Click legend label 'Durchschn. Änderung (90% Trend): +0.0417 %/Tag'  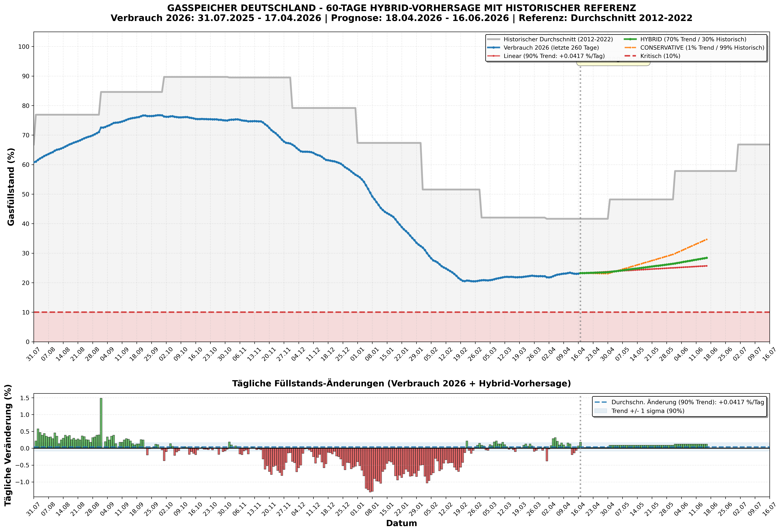688,402
